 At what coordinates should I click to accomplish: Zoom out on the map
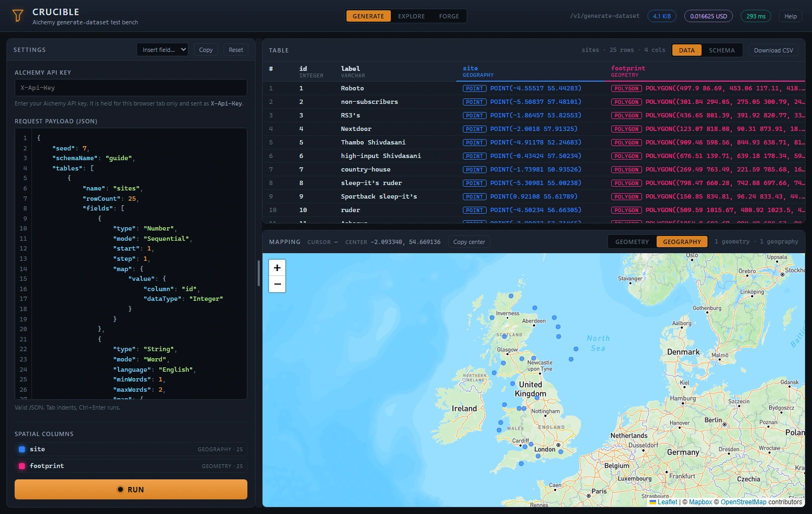[277, 284]
